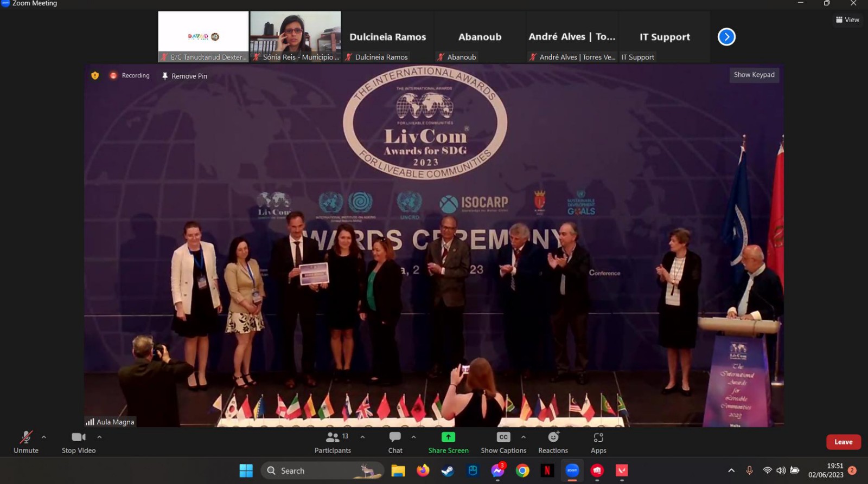Image resolution: width=868 pixels, height=484 pixels.
Task: Click the Recording indicator
Action: pos(130,75)
